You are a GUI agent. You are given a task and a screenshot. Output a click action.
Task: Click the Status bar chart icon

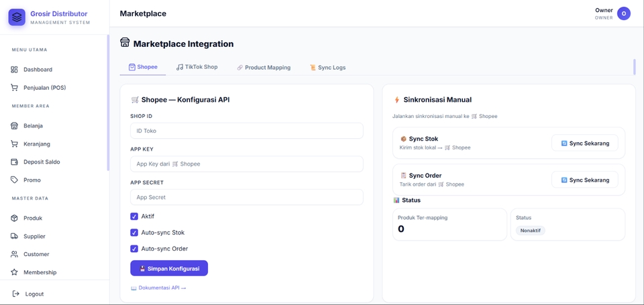tap(396, 200)
